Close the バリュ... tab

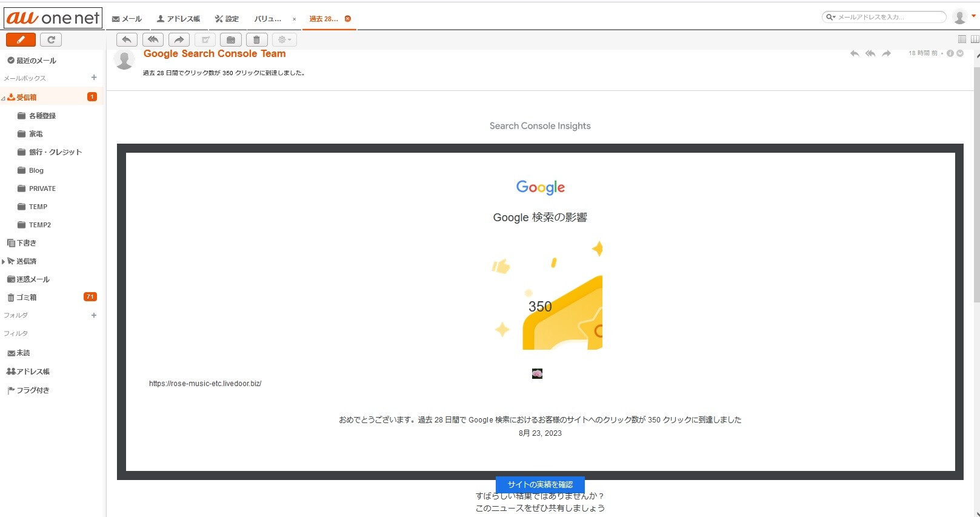click(x=295, y=19)
